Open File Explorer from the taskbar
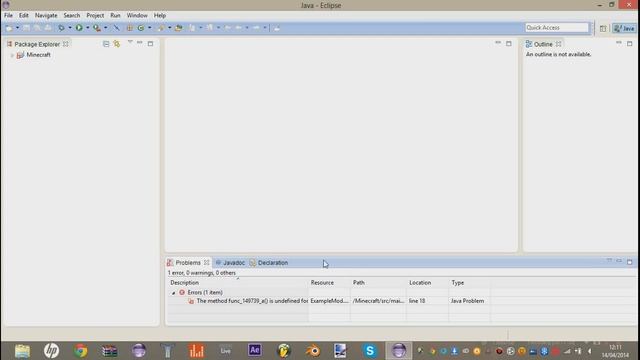 click(22, 351)
